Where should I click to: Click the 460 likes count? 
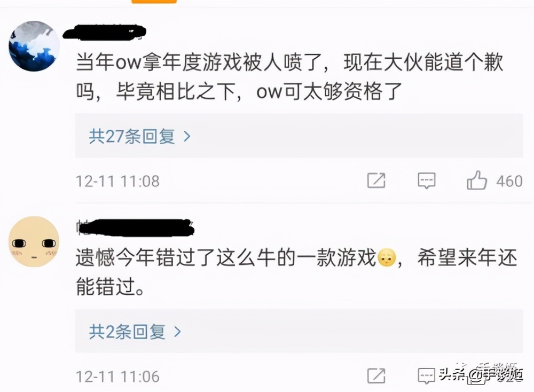tap(509, 181)
